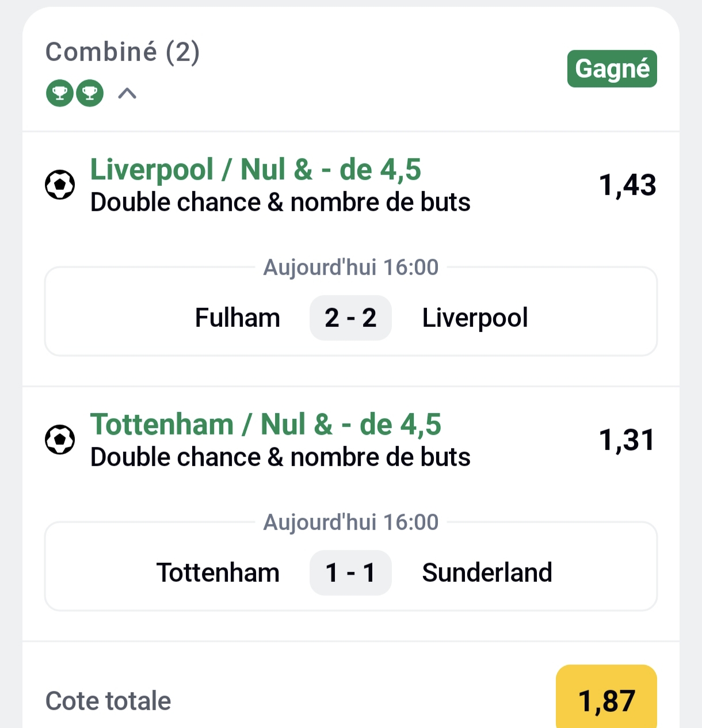Click the 1,43 odds value
The image size is (702, 728).
[x=627, y=185]
